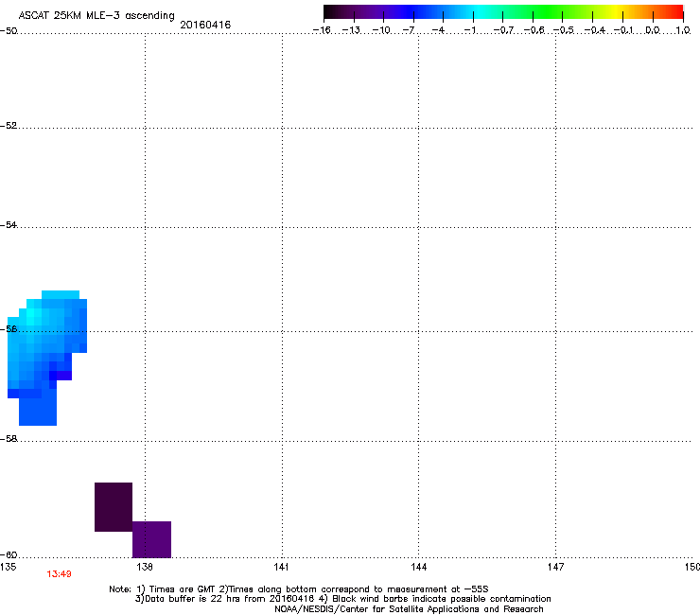
Task: Click the -10 color bar label
Action: pos(381,30)
